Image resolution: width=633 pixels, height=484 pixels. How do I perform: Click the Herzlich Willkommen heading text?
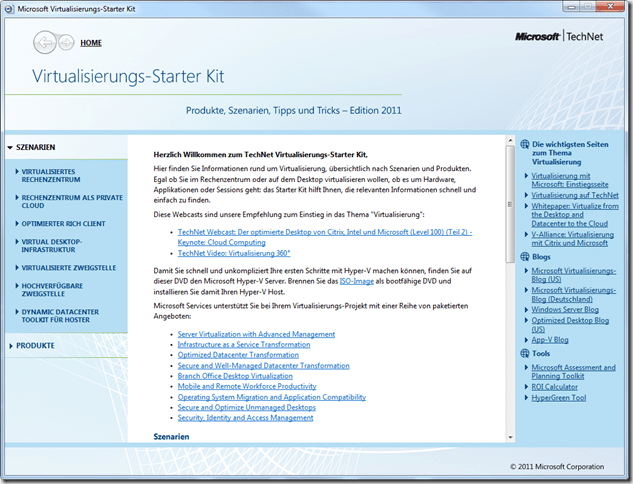click(260, 155)
